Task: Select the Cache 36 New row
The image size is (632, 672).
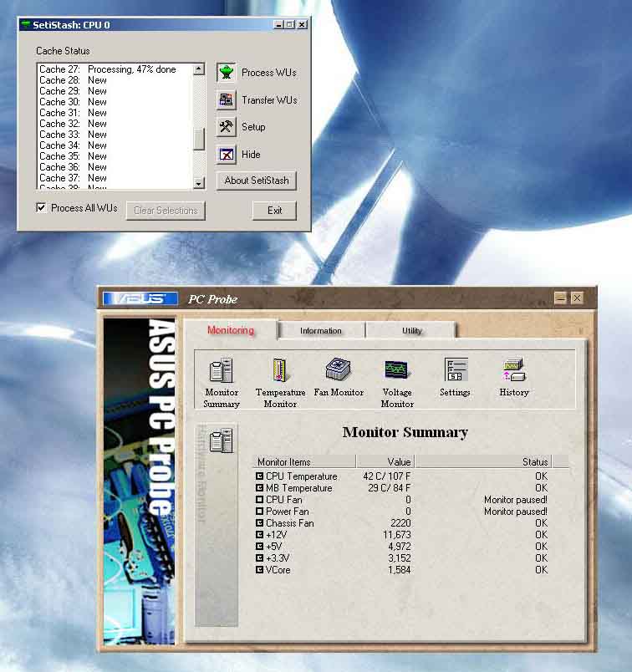Action: coord(115,167)
